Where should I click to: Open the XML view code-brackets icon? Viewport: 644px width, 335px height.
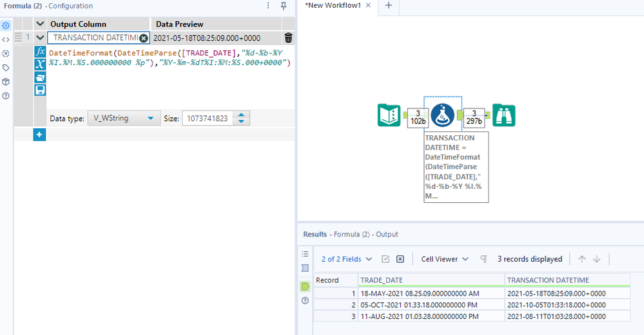click(x=6, y=39)
